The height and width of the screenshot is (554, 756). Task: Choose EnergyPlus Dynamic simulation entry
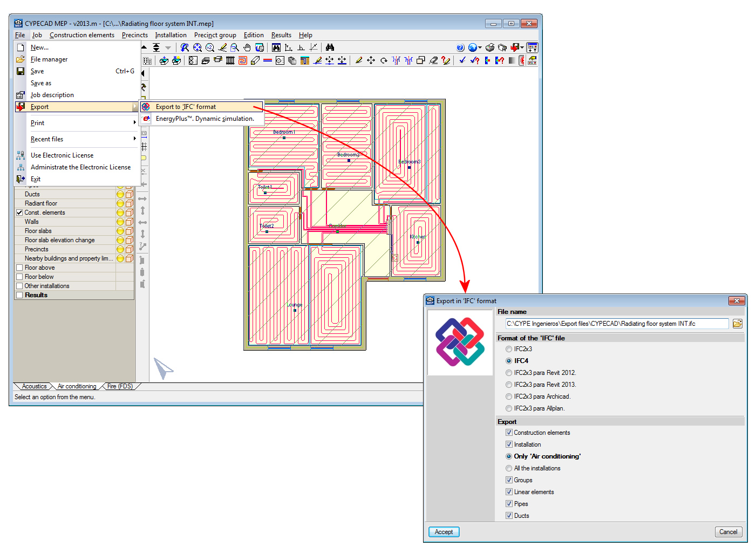click(202, 119)
